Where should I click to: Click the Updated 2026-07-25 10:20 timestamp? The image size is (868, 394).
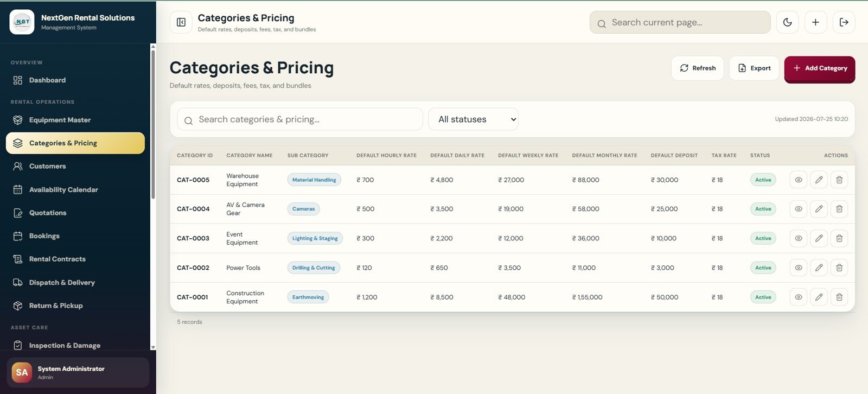(x=811, y=119)
